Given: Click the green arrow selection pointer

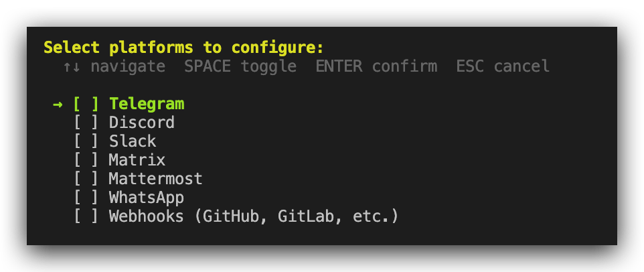Looking at the screenshot, I should pos(58,104).
